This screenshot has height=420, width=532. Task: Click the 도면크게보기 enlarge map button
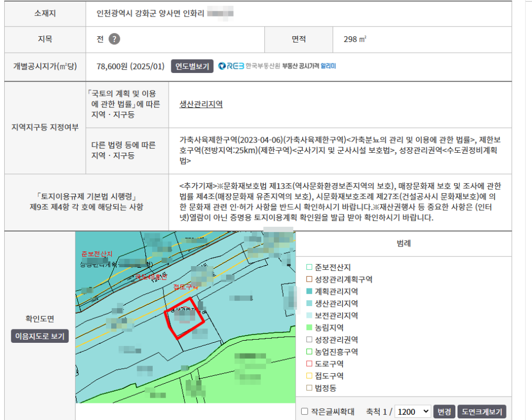click(x=481, y=411)
